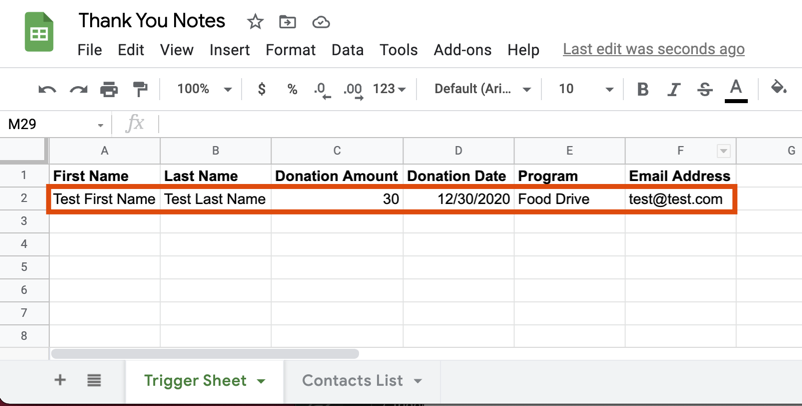
Task: Select column B header
Action: (215, 151)
